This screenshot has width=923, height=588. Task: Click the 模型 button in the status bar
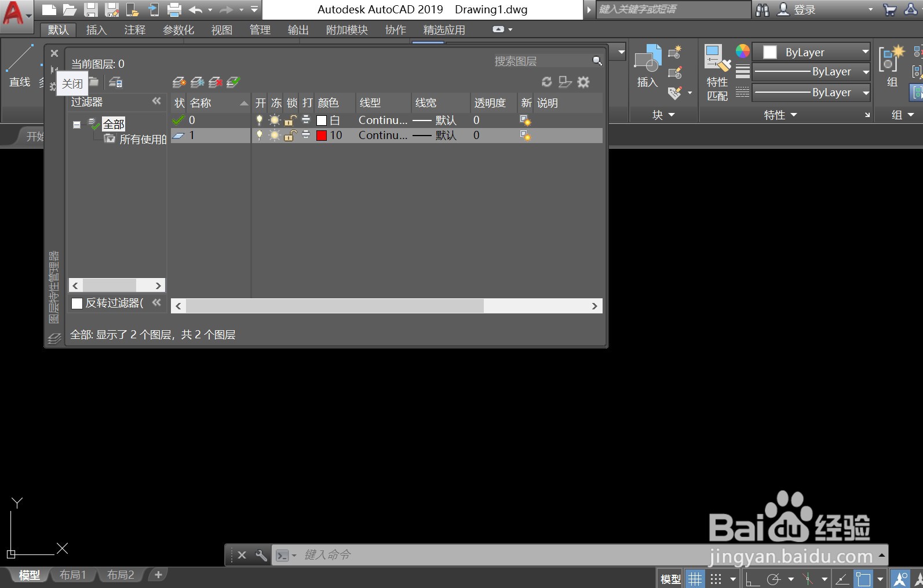[x=671, y=579]
